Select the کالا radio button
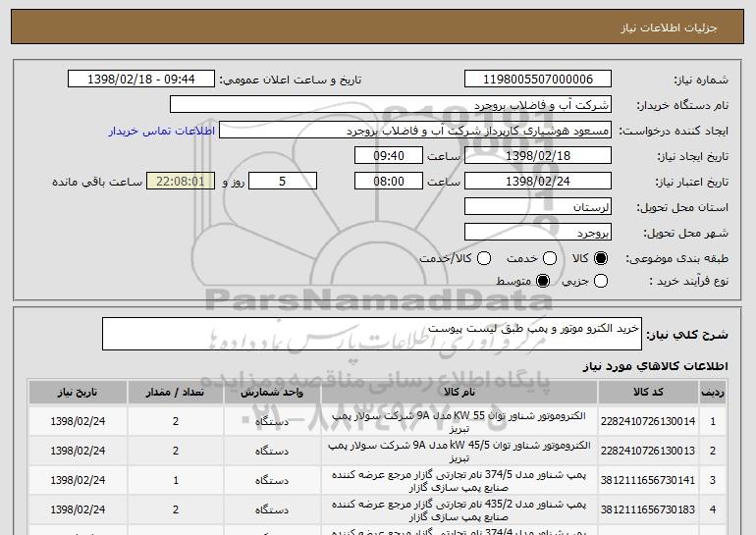Viewport: 756px width, 535px height. pyautogui.click(x=601, y=258)
